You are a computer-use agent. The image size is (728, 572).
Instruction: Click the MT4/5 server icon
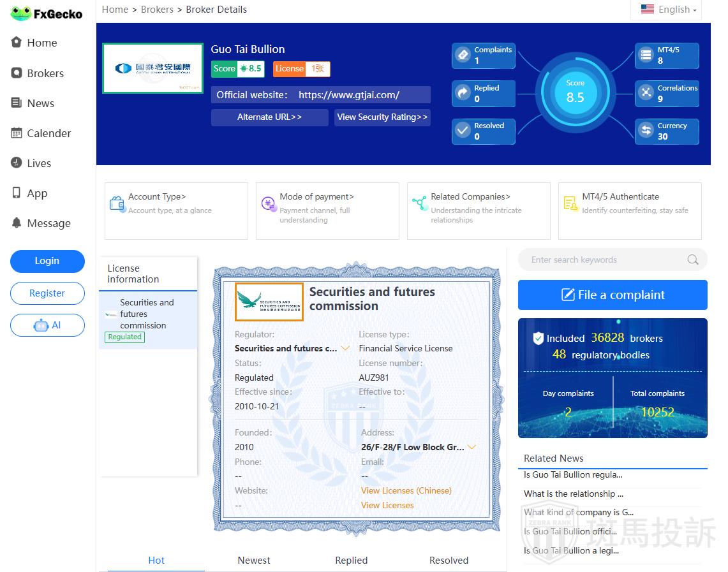click(x=646, y=55)
